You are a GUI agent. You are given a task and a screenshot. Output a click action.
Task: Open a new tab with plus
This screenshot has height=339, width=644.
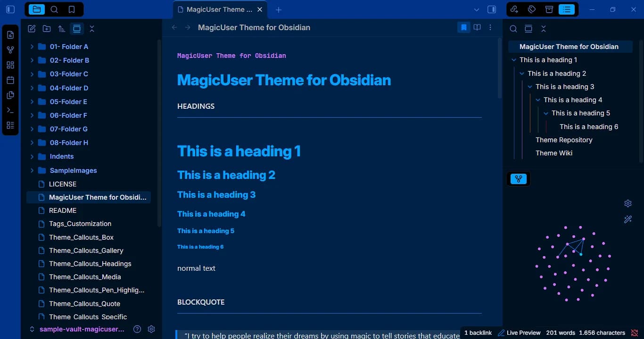[279, 9]
